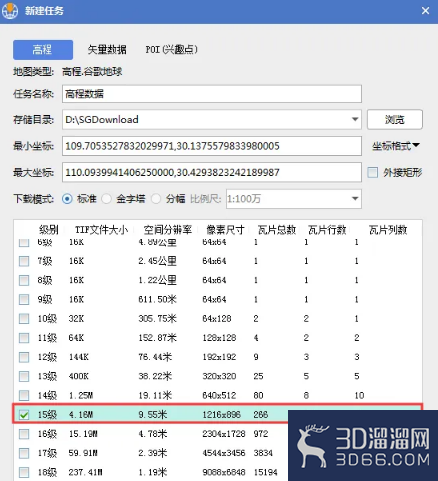The height and width of the screenshot is (481, 438).
Task: Click the 空间分辨率 column header
Action: [x=168, y=230]
